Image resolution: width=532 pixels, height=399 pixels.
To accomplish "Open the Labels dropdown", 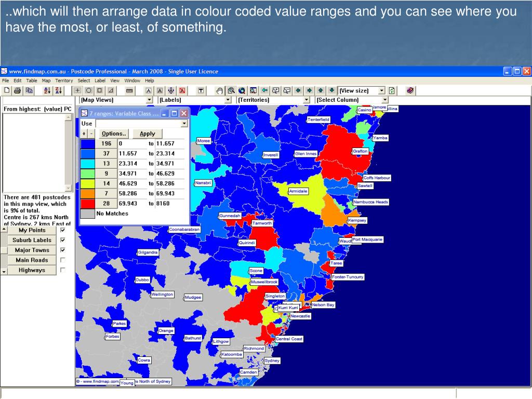I will point(228,100).
